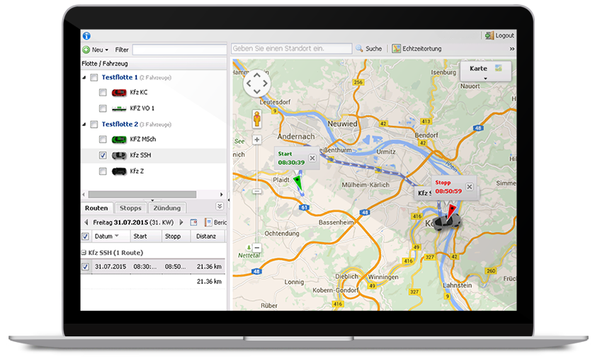Image resolution: width=595 pixels, height=364 pixels.
Task: Click the car marker on the map
Action: 446,222
